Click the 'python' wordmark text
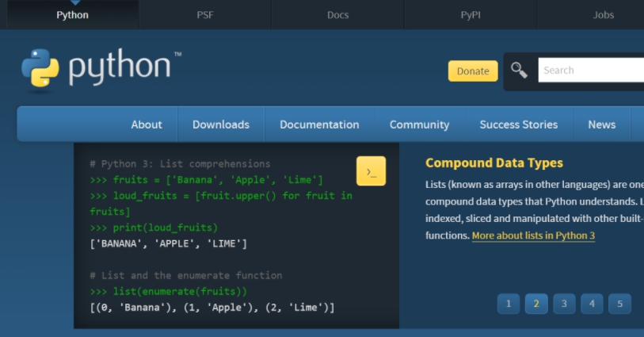Image resolution: width=644 pixels, height=337 pixels. (x=120, y=67)
